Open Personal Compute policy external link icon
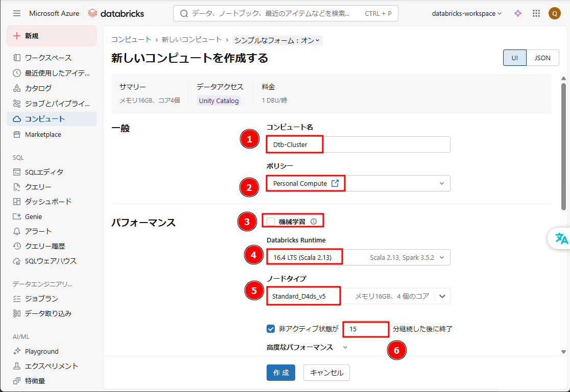This screenshot has width=570, height=392. [x=335, y=183]
